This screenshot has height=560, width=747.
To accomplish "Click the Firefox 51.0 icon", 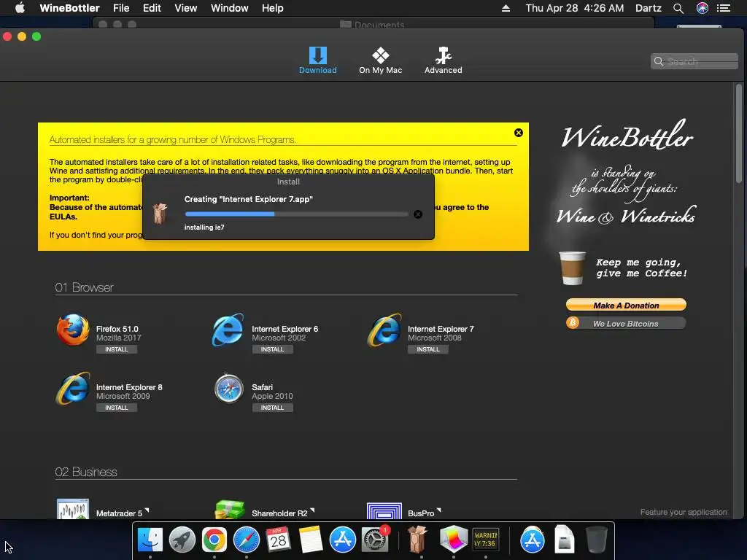I will click(x=73, y=330).
